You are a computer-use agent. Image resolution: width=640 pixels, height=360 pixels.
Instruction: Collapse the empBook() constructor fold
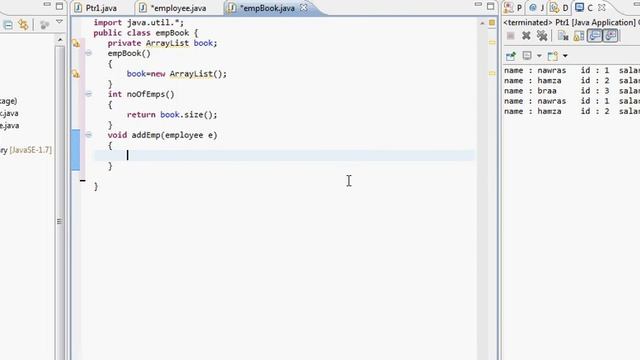89,53
